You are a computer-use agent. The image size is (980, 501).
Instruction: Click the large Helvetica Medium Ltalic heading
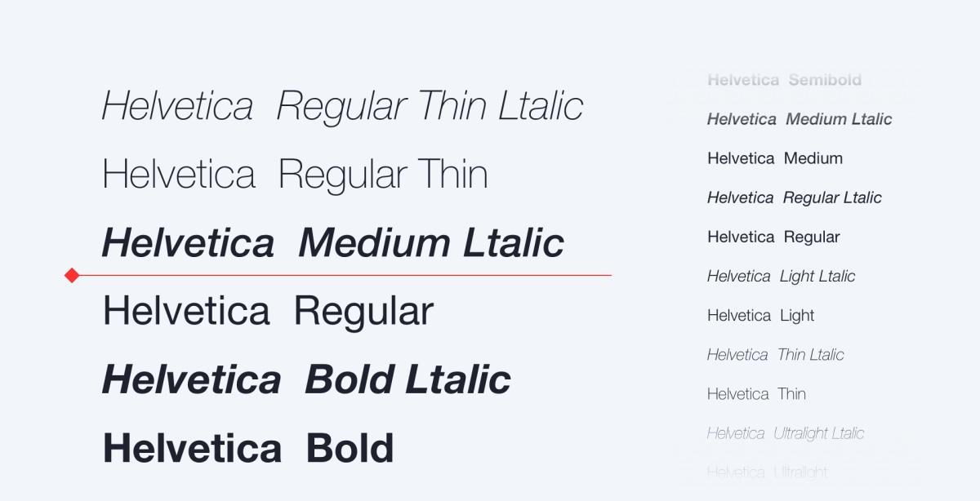click(x=332, y=243)
